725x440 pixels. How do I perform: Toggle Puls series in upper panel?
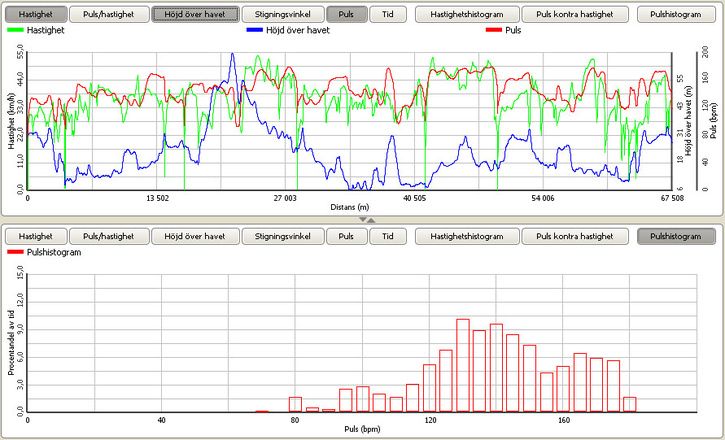click(347, 14)
